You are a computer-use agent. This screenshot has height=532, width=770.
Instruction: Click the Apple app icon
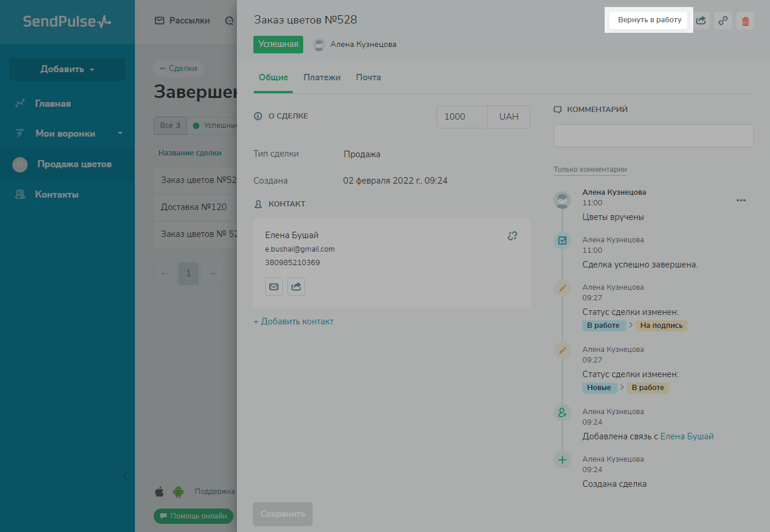click(160, 492)
